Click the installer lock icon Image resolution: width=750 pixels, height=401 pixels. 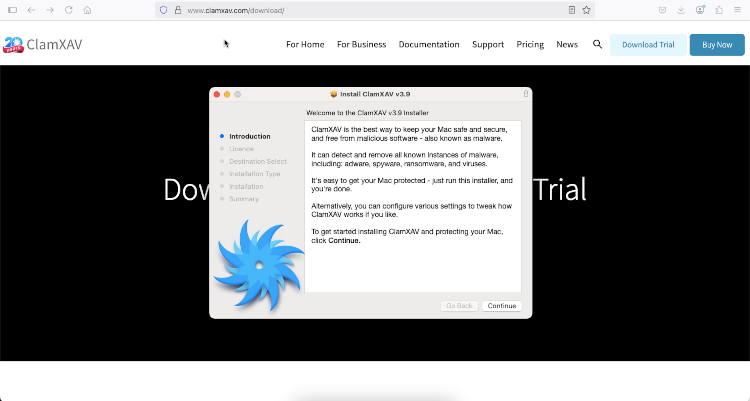click(526, 94)
